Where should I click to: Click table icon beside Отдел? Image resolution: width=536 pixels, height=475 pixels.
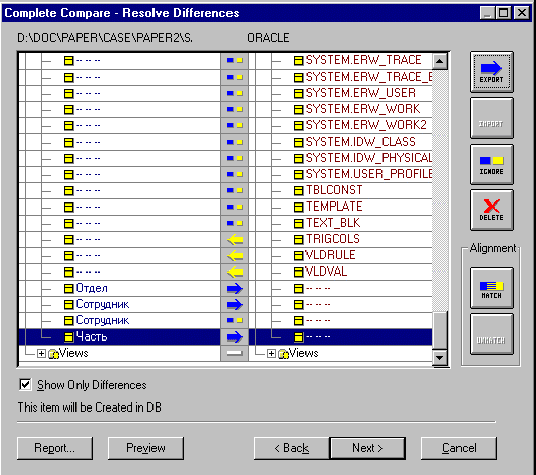coord(69,289)
